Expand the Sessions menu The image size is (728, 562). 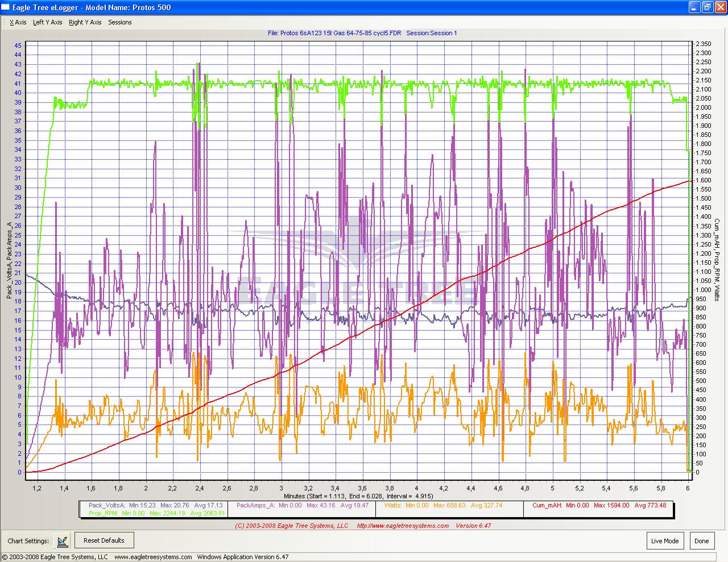click(x=119, y=23)
